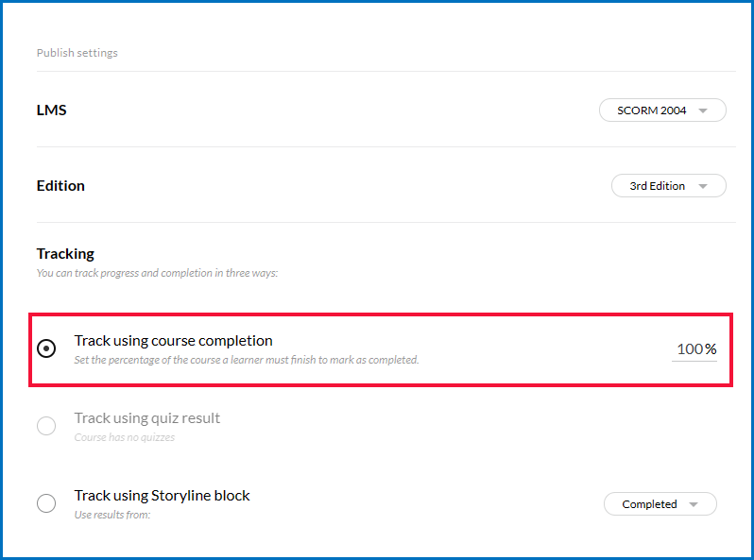The width and height of the screenshot is (754, 560).
Task: Select the Storyline block radio button
Action: [x=46, y=503]
